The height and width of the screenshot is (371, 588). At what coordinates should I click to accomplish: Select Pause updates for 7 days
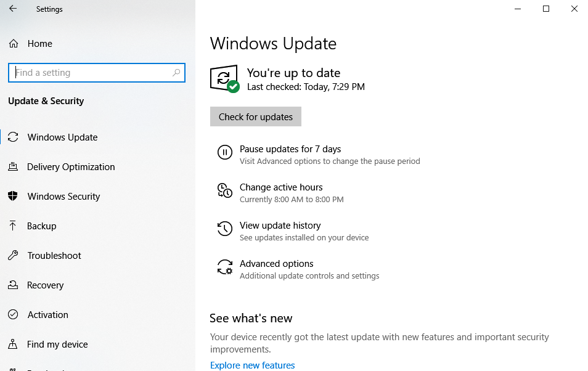[290, 149]
